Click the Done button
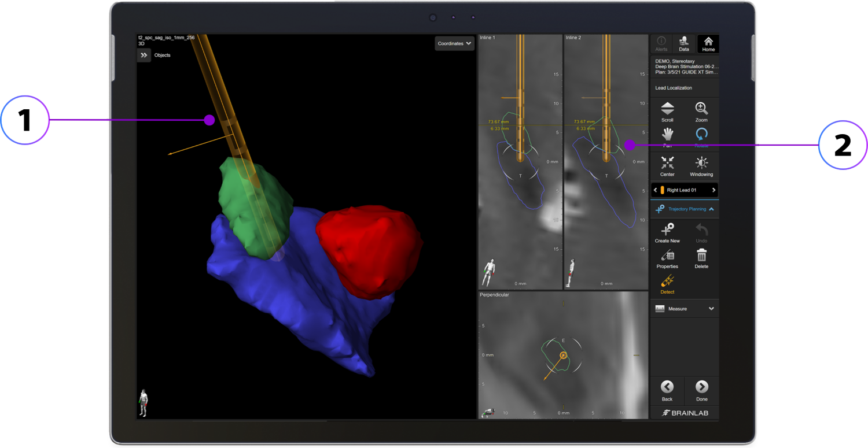Viewport: 868px width, 448px height. (x=701, y=391)
